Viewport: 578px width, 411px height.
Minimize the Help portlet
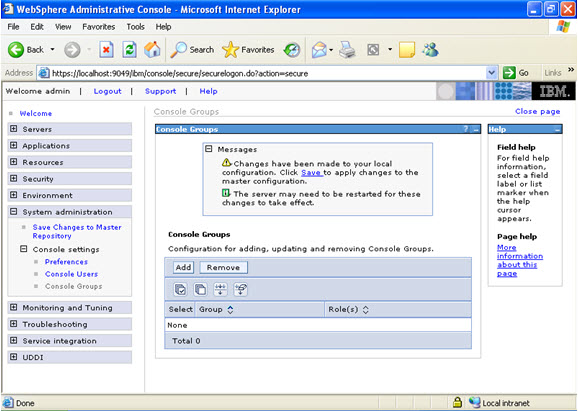pos(557,129)
